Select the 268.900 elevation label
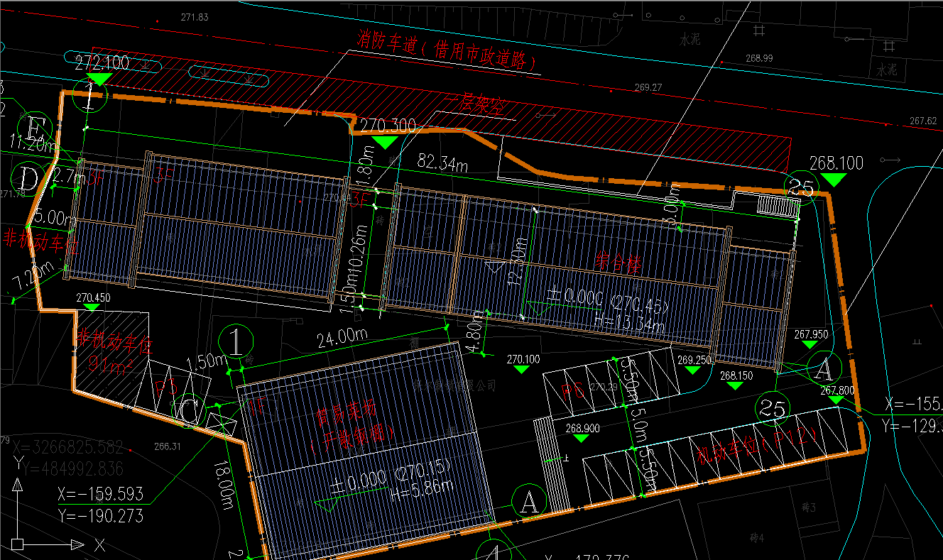 [582, 429]
